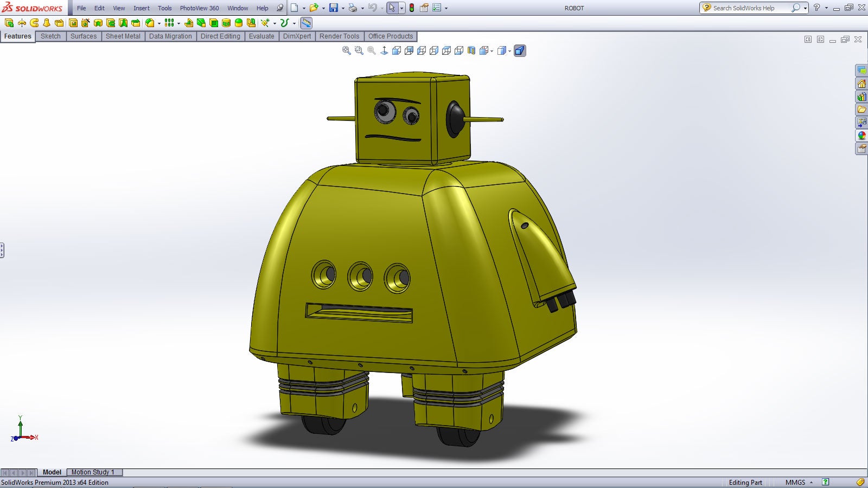The width and height of the screenshot is (868, 488).
Task: Open the View Palette task pane
Action: point(861,121)
